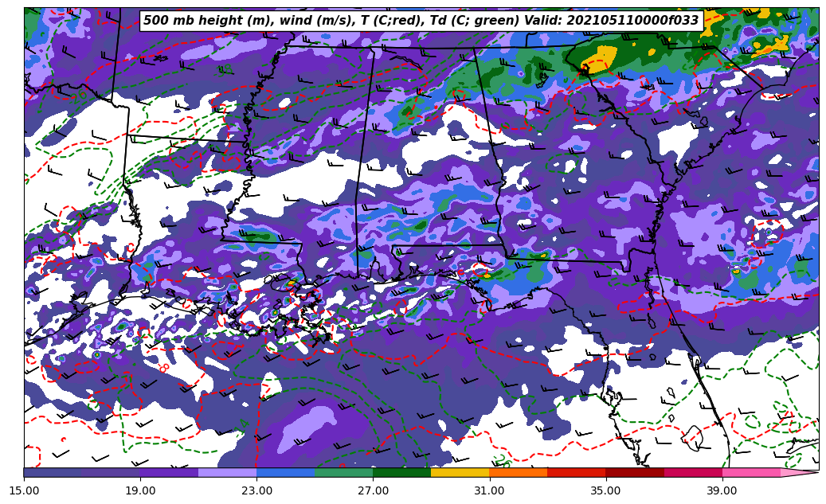Select the dark green colorbar segment
The height and width of the screenshot is (504, 826).
[401, 472]
